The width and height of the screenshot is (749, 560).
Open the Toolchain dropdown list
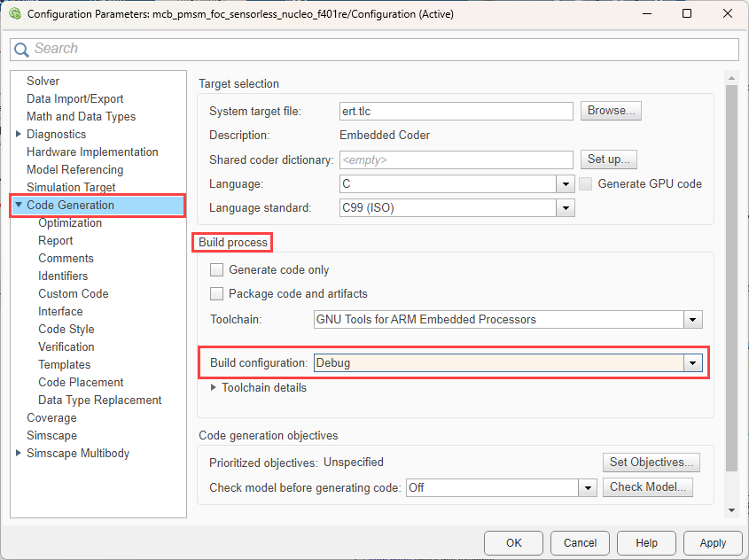point(692,320)
